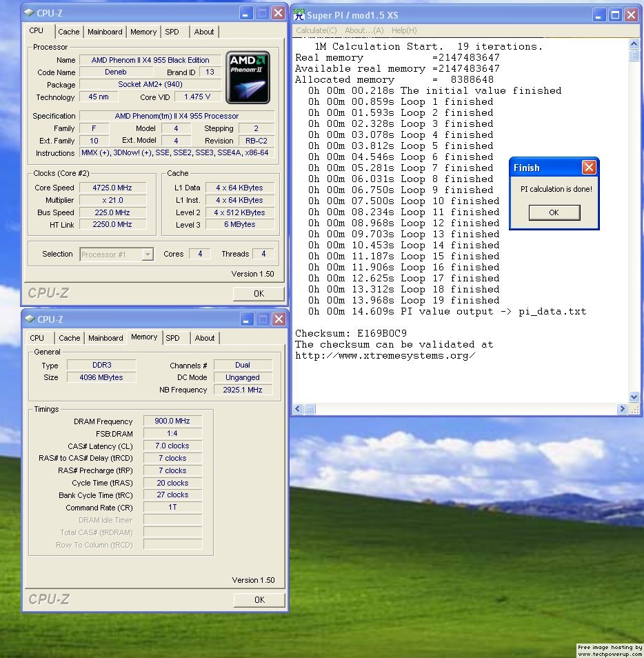Image resolution: width=644 pixels, height=658 pixels.
Task: Switch to CPU tab in bottom CPU-Z window
Action: (x=37, y=338)
